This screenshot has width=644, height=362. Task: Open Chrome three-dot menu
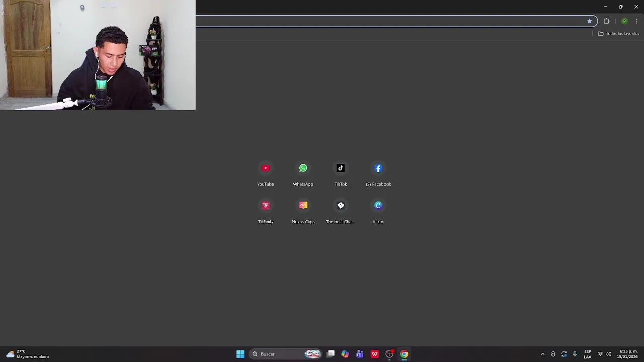coord(636,21)
